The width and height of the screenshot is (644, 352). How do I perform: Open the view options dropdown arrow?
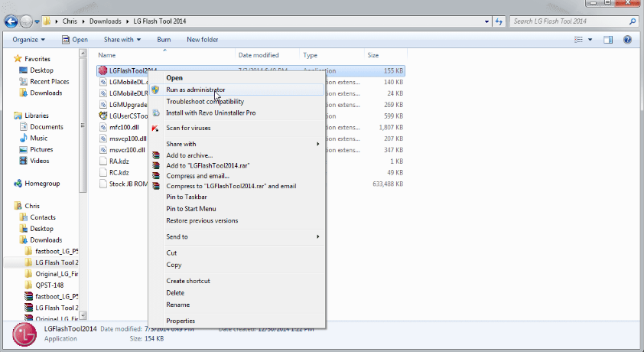pos(590,40)
